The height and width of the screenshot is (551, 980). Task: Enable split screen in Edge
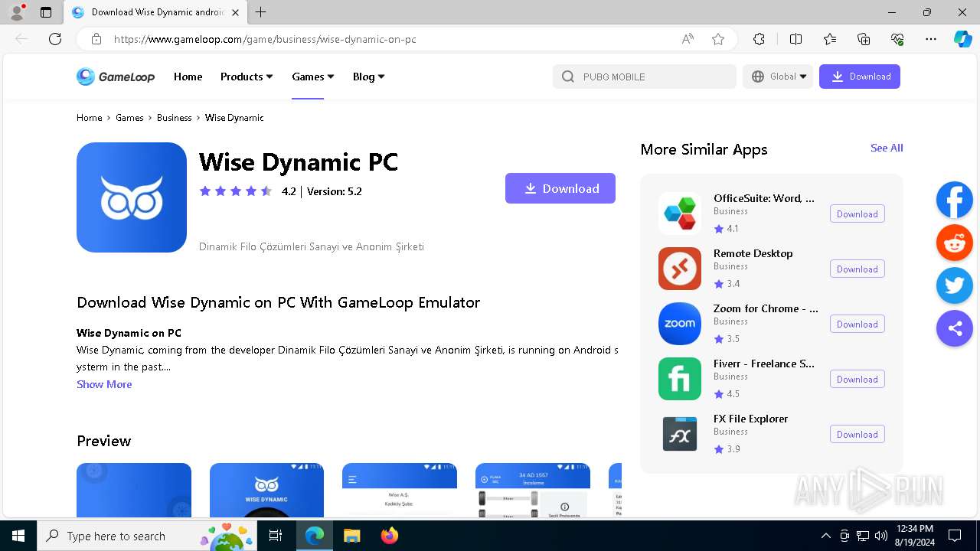(x=795, y=39)
